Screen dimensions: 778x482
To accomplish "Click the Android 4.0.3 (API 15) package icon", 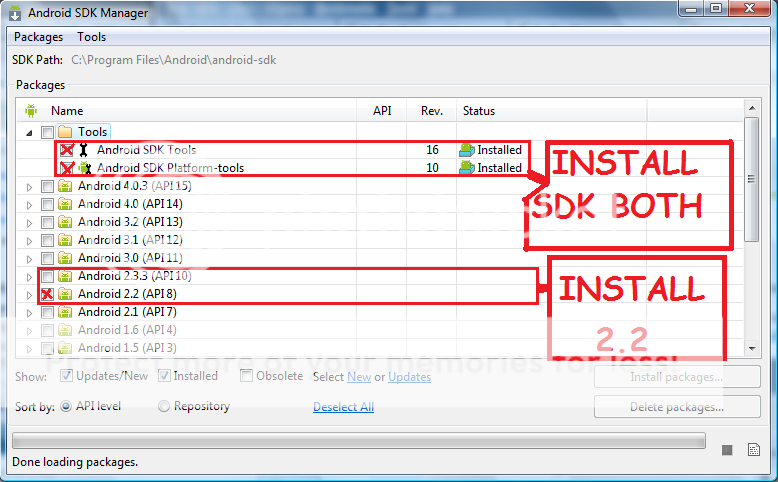I will pyautogui.click(x=65, y=186).
